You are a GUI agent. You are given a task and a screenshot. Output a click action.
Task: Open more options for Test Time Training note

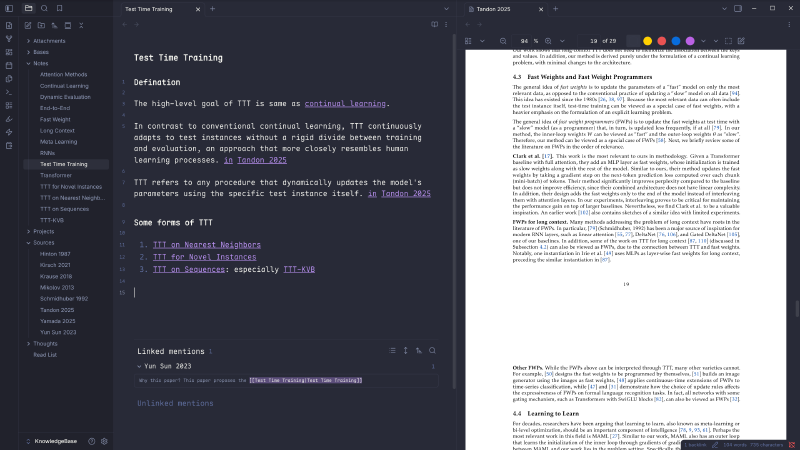[x=446, y=24]
